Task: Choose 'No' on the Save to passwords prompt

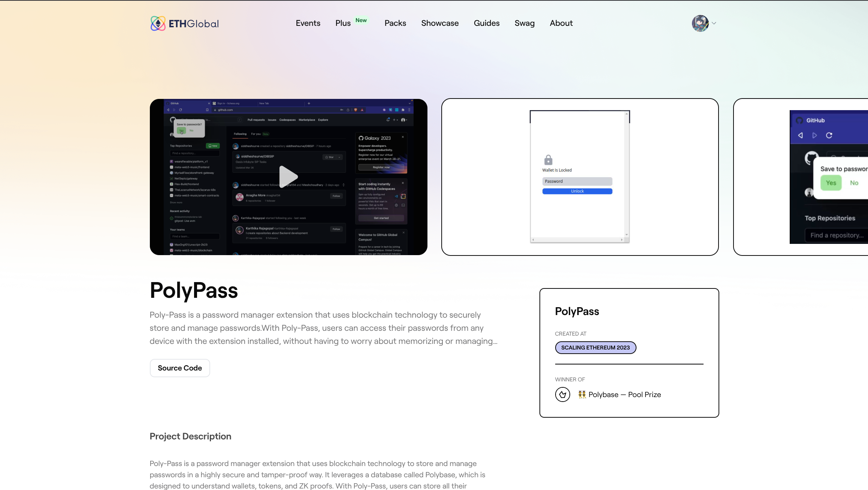Action: point(855,183)
